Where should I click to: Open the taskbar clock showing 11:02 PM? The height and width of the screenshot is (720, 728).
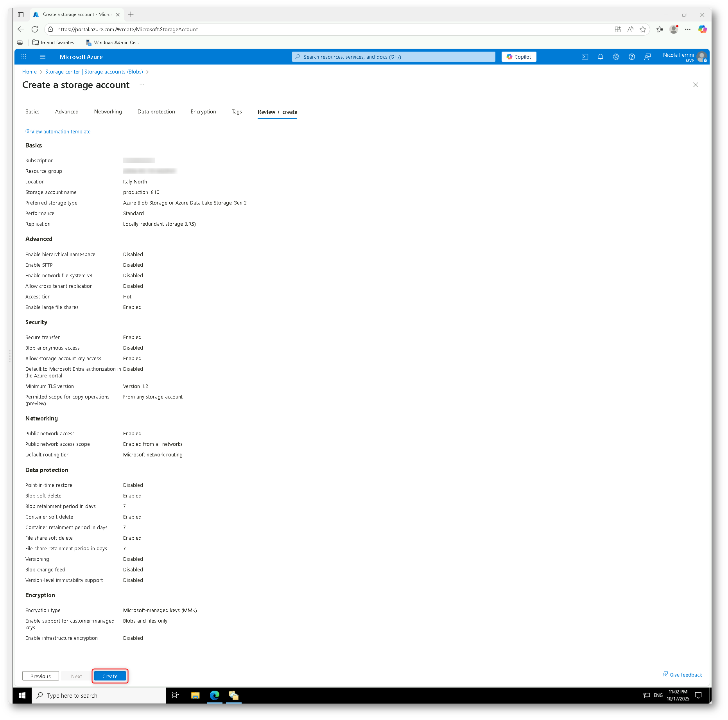click(x=678, y=696)
